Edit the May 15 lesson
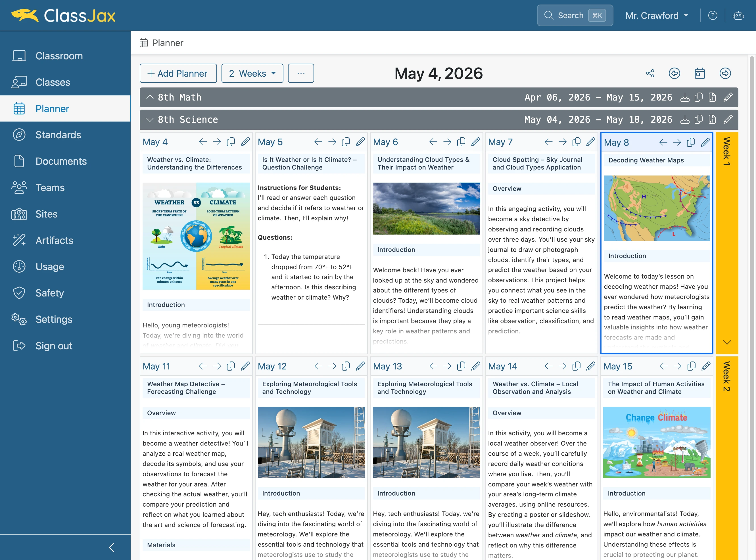 706,366
